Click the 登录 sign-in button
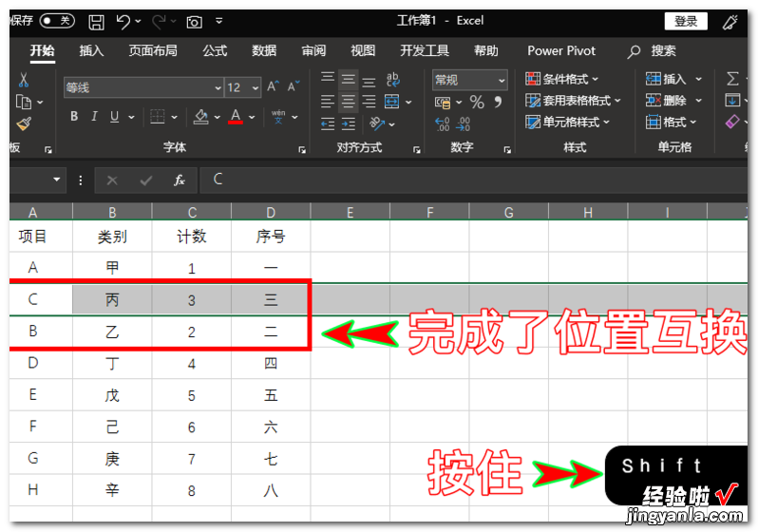The width and height of the screenshot is (758, 532). click(x=686, y=21)
